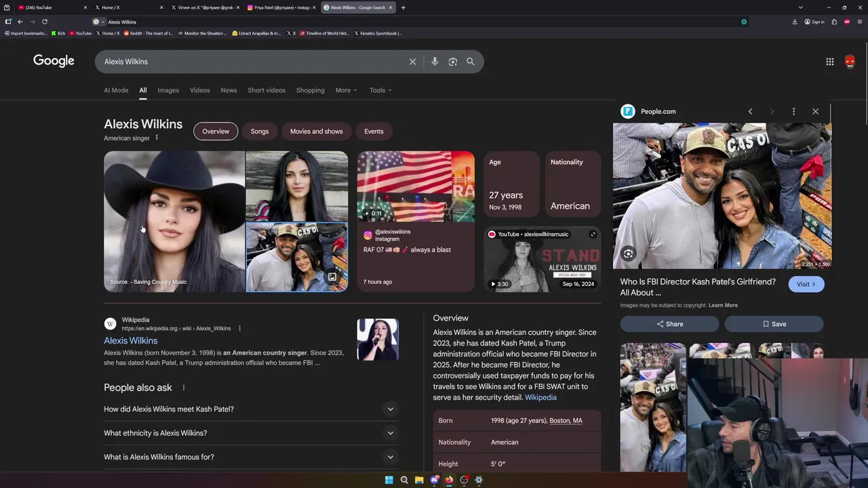This screenshot has width=868, height=488.
Task: Switch to News results tab
Action: click(x=229, y=90)
